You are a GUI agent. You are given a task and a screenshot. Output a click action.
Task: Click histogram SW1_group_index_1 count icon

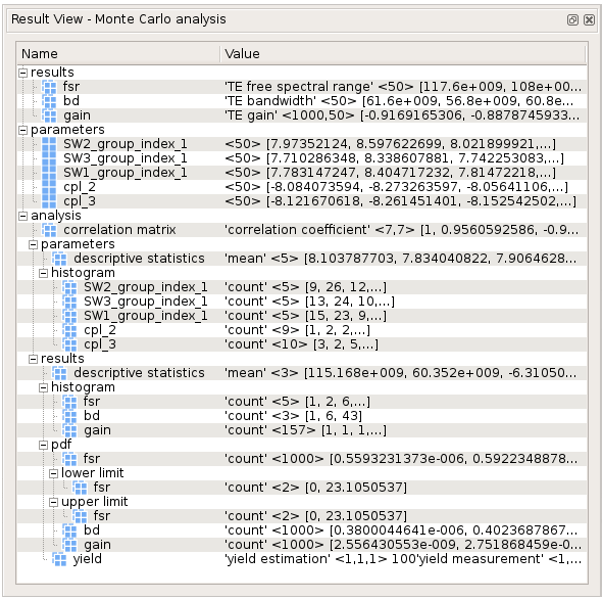70,316
